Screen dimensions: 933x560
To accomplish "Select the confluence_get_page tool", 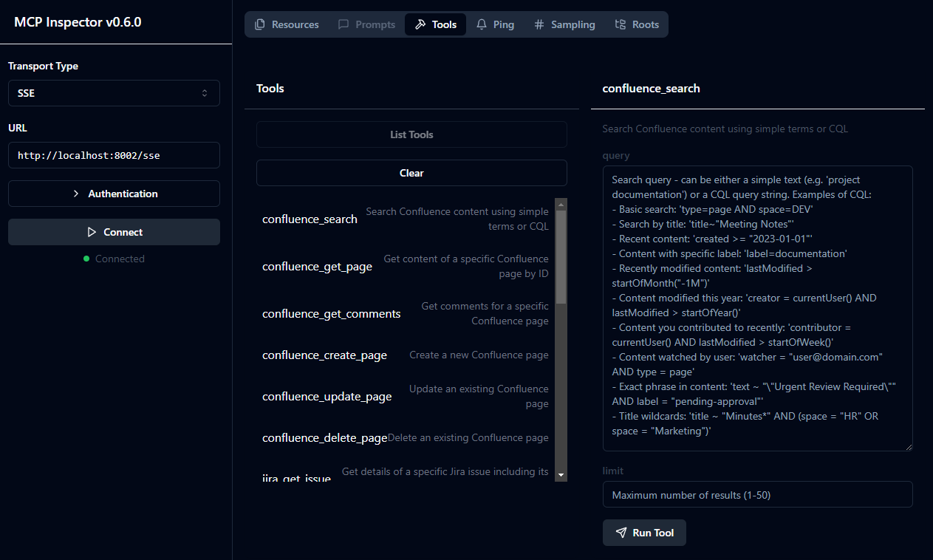I will [x=406, y=266].
